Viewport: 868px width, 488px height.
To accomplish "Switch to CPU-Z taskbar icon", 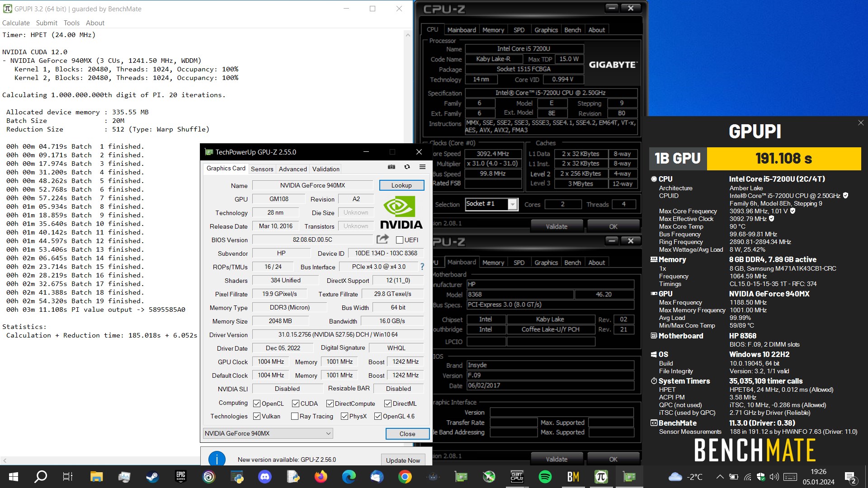I will pyautogui.click(x=517, y=477).
